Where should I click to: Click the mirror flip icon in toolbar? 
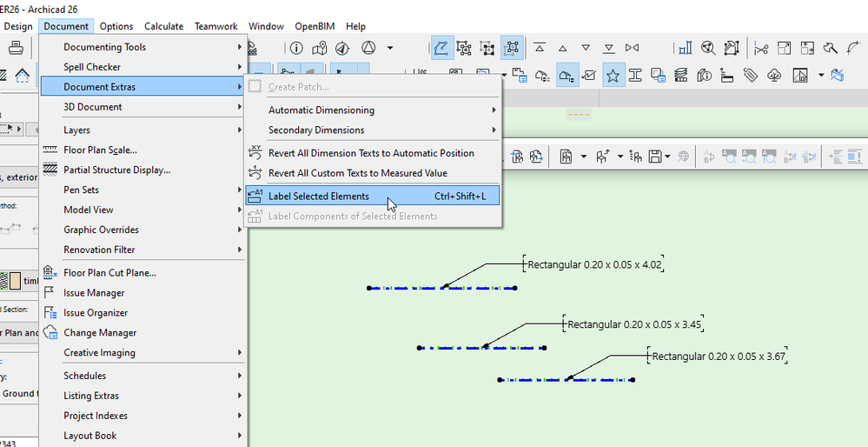point(632,48)
